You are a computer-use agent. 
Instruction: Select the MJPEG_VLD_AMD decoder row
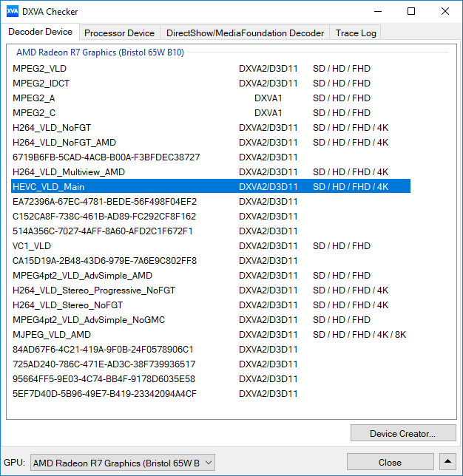(x=211, y=335)
